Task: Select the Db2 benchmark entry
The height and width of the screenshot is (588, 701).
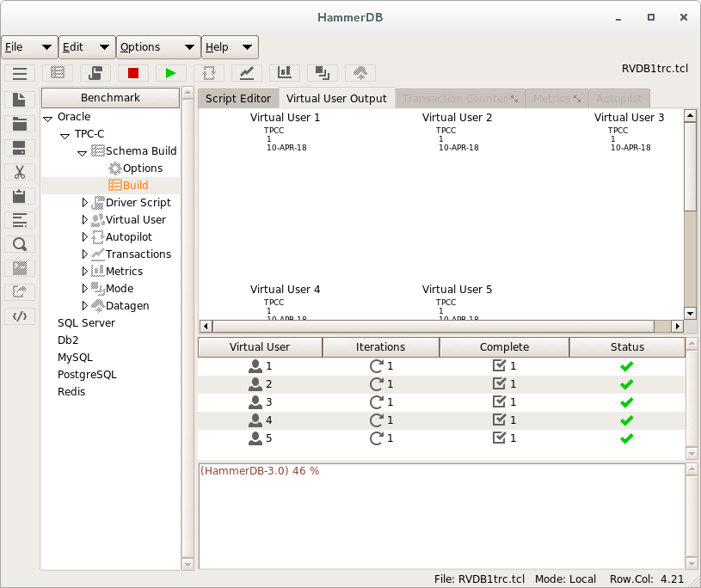Action: click(68, 340)
